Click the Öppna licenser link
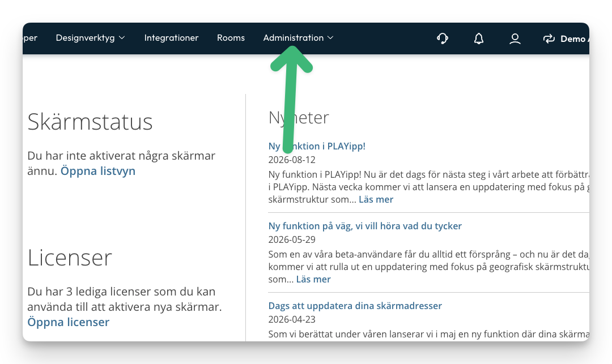Screen dimensions: 612x364 click(69, 322)
